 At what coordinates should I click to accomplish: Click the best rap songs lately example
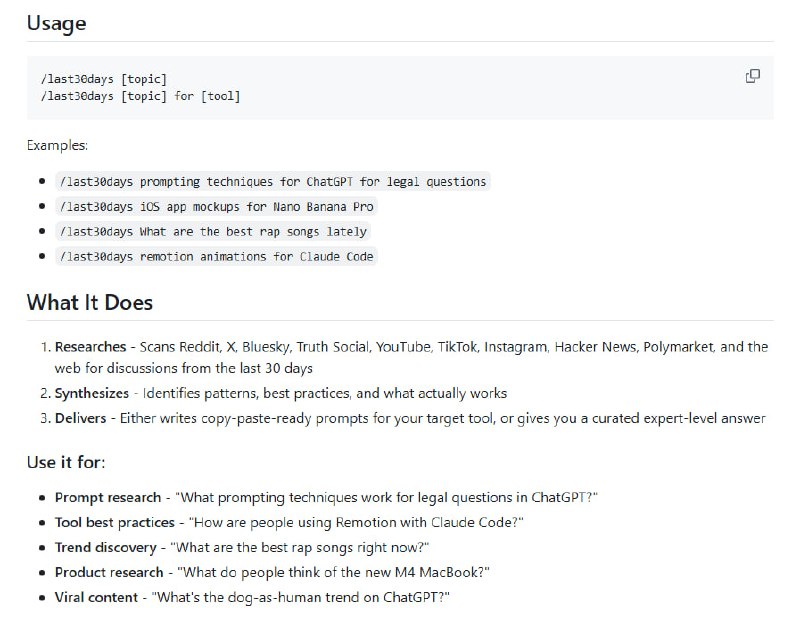(214, 231)
